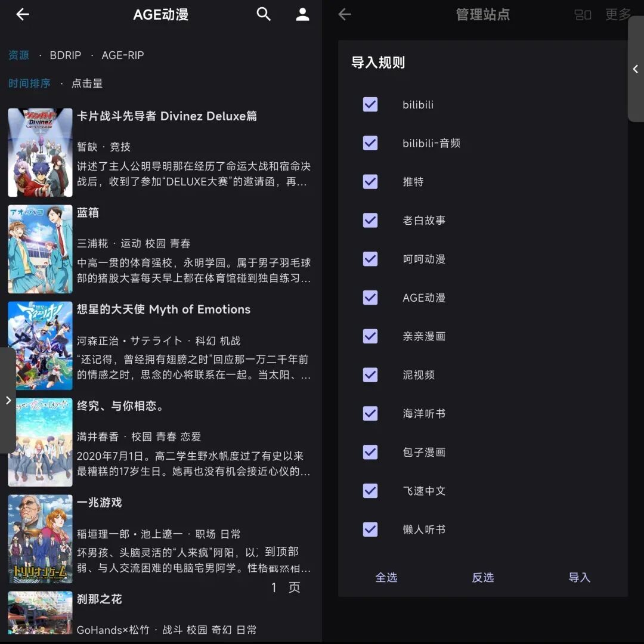Toggle the 海洋听书 checkbox
The image size is (644, 644).
pos(370,413)
